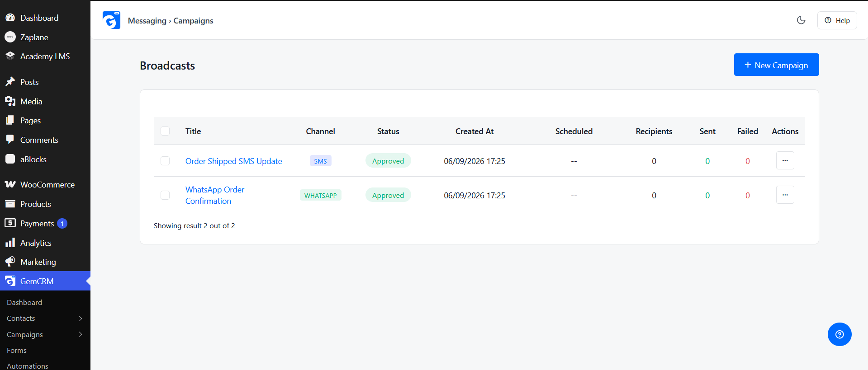Open Academy LMS in sidebar
The height and width of the screenshot is (370, 868).
(x=45, y=56)
